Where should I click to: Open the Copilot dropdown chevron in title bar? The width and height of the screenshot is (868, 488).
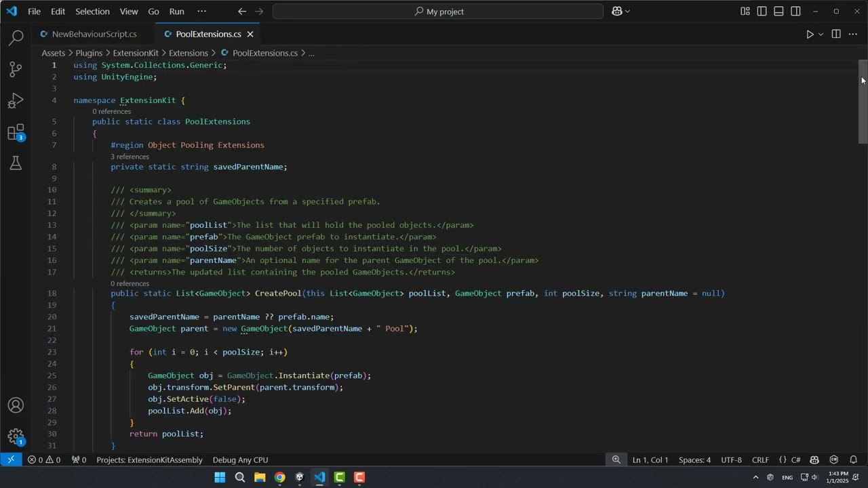pyautogui.click(x=627, y=12)
